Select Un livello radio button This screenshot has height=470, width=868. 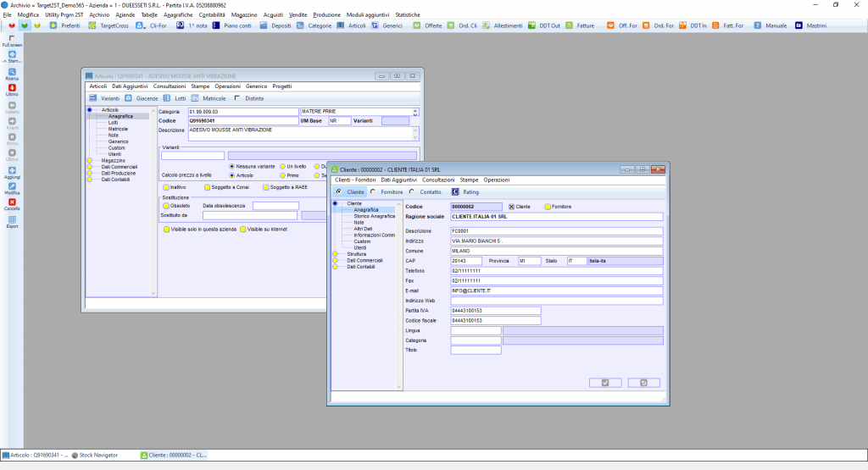click(x=282, y=167)
